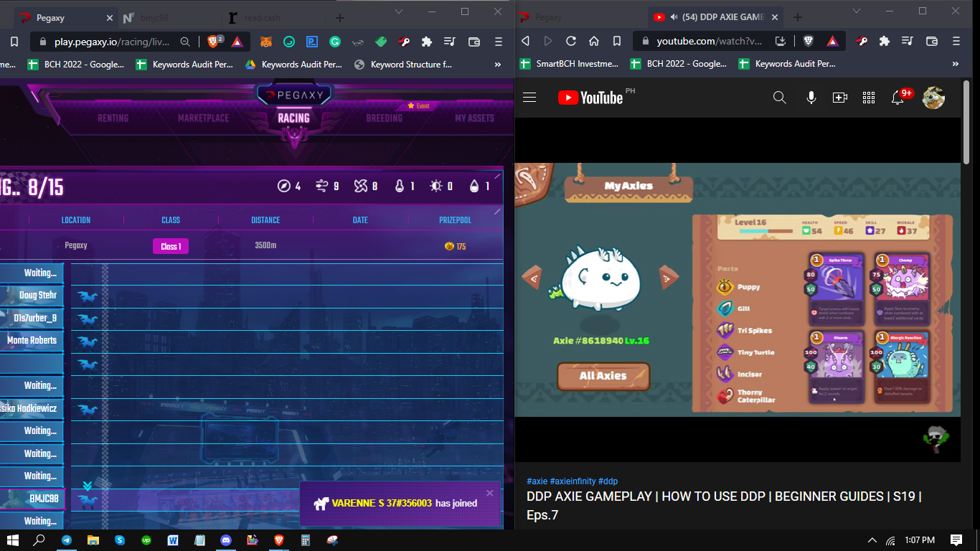Open YouTube guide hamburger menu

(529, 98)
